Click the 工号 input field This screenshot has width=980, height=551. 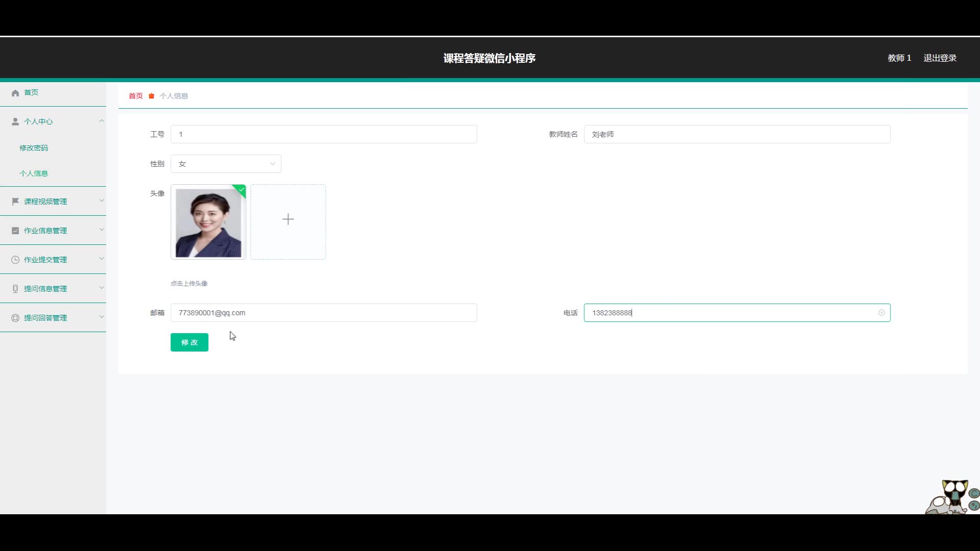[x=324, y=134]
